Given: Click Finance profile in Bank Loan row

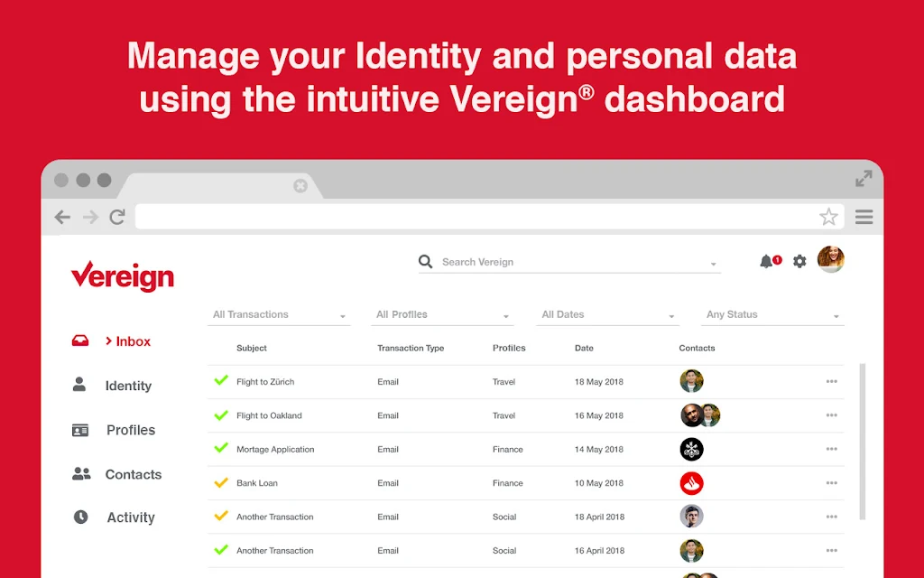Looking at the screenshot, I should 507,483.
